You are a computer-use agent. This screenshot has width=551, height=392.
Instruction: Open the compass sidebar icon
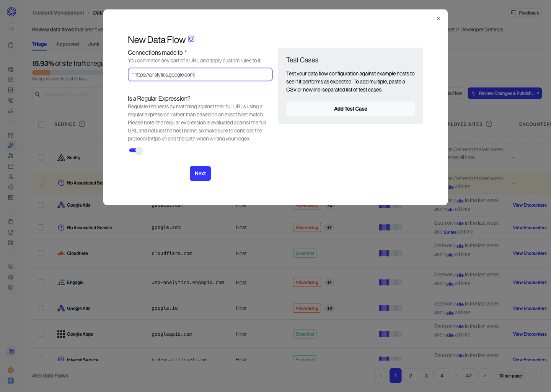click(x=11, y=187)
